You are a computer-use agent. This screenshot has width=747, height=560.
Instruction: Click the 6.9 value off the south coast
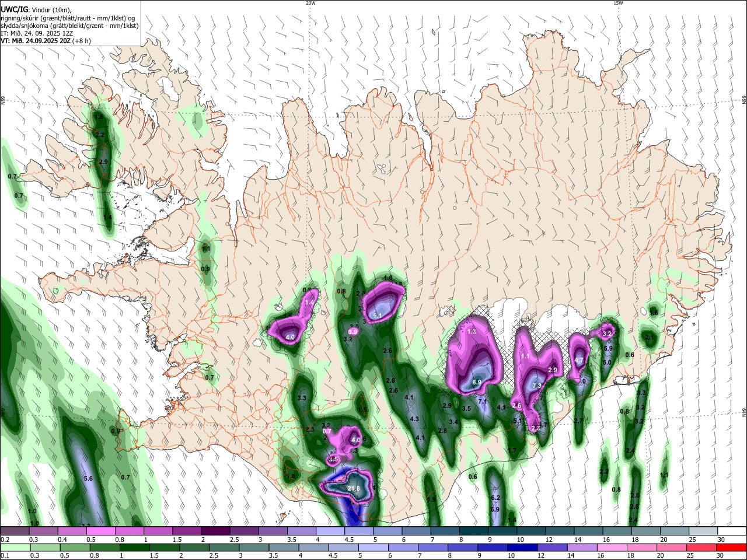click(x=495, y=509)
